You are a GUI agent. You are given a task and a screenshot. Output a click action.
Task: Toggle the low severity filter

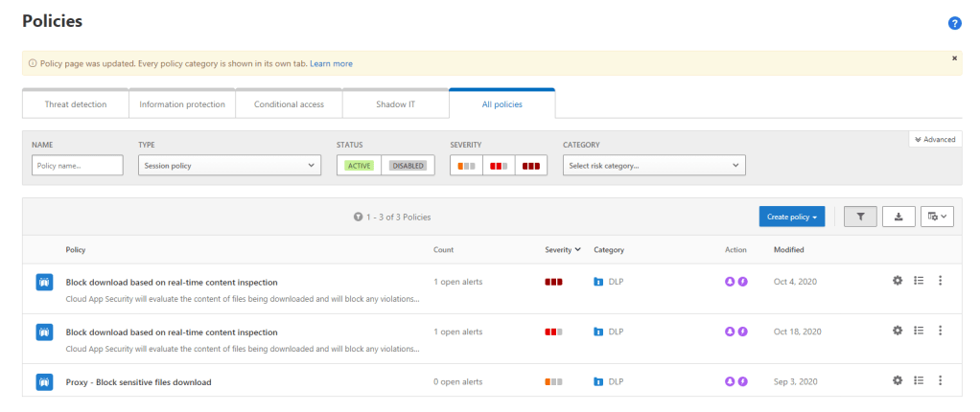click(467, 166)
